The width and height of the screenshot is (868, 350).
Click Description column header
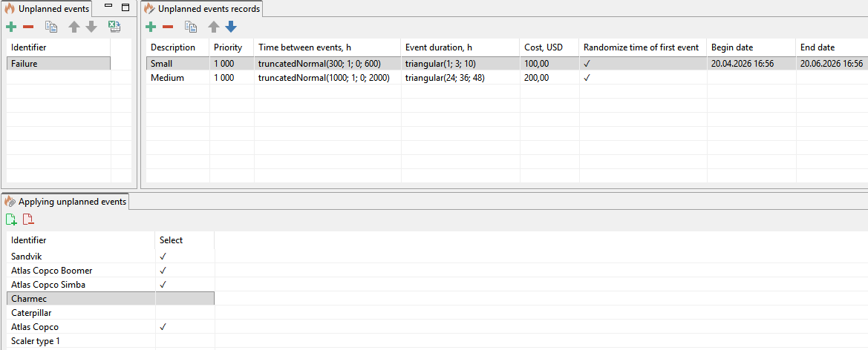(x=178, y=47)
